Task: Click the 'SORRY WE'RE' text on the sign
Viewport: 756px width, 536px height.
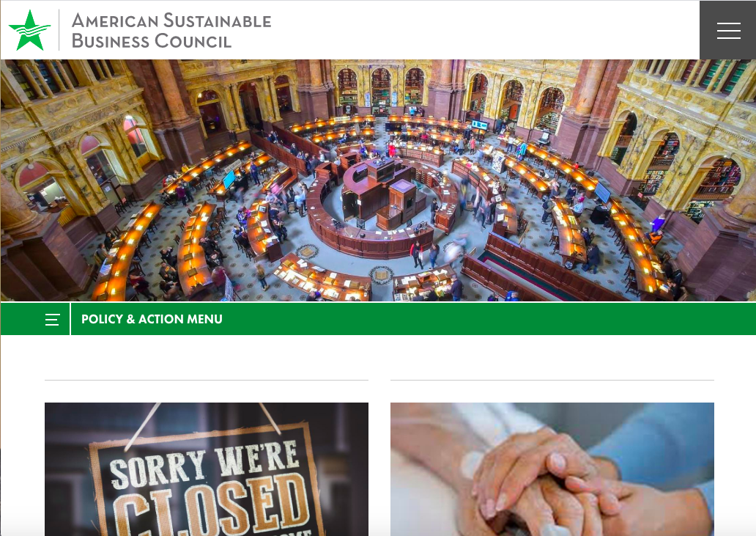Action: (x=204, y=465)
